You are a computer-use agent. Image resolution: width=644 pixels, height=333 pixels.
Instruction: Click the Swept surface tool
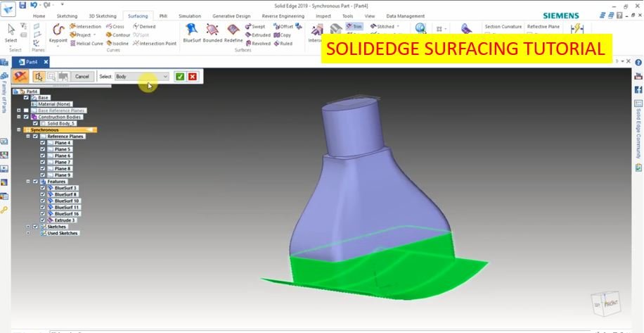pyautogui.click(x=255, y=27)
